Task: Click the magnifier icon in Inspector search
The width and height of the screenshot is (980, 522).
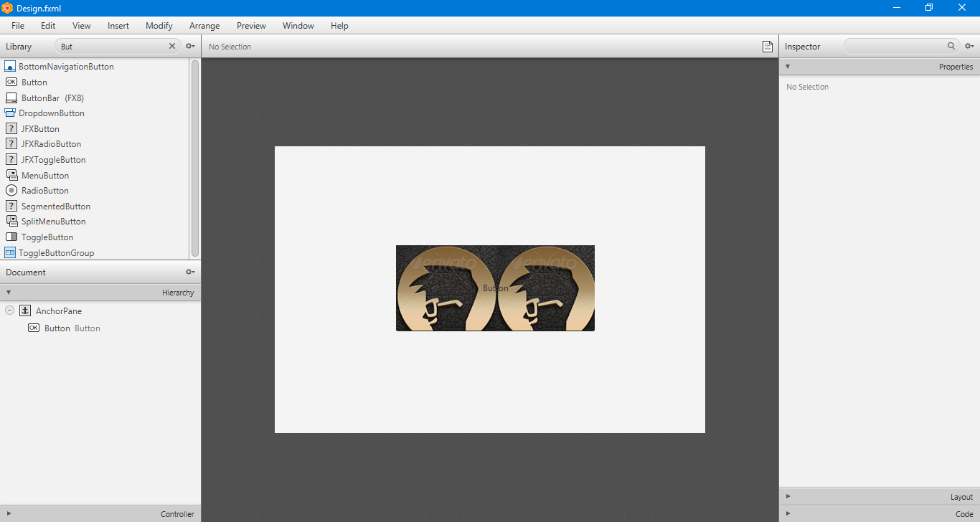Action: [x=951, y=46]
